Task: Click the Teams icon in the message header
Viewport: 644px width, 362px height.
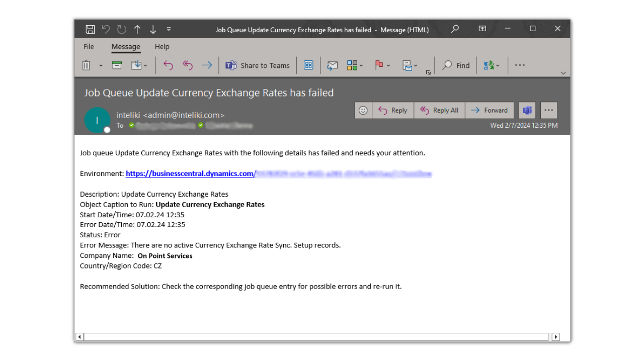Action: coord(527,110)
